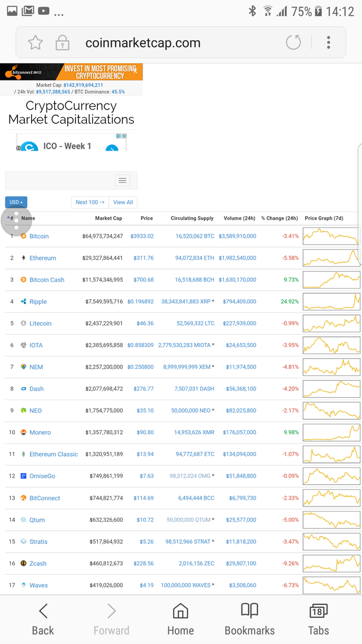Tap 24h Vol value link
The image size is (362, 644).
pyautogui.click(x=53, y=92)
